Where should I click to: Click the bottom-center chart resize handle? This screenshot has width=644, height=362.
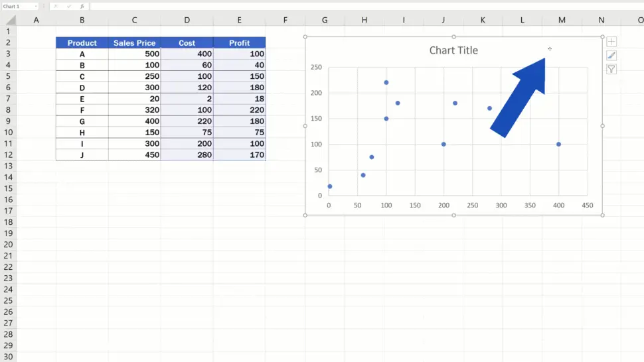click(453, 215)
